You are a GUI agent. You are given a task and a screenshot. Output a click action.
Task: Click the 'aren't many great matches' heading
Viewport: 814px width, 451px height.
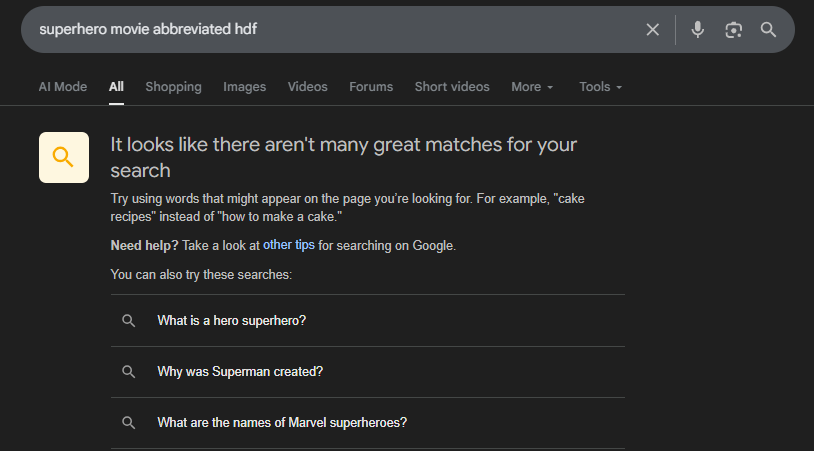343,157
